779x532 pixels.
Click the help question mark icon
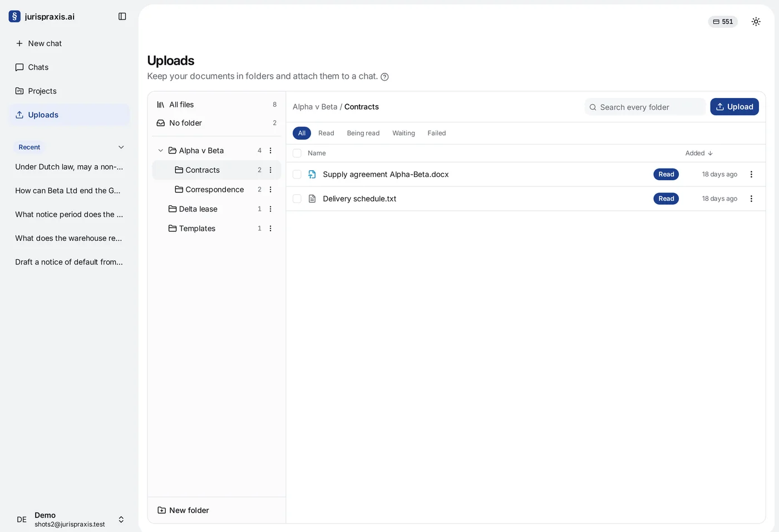[x=384, y=77]
